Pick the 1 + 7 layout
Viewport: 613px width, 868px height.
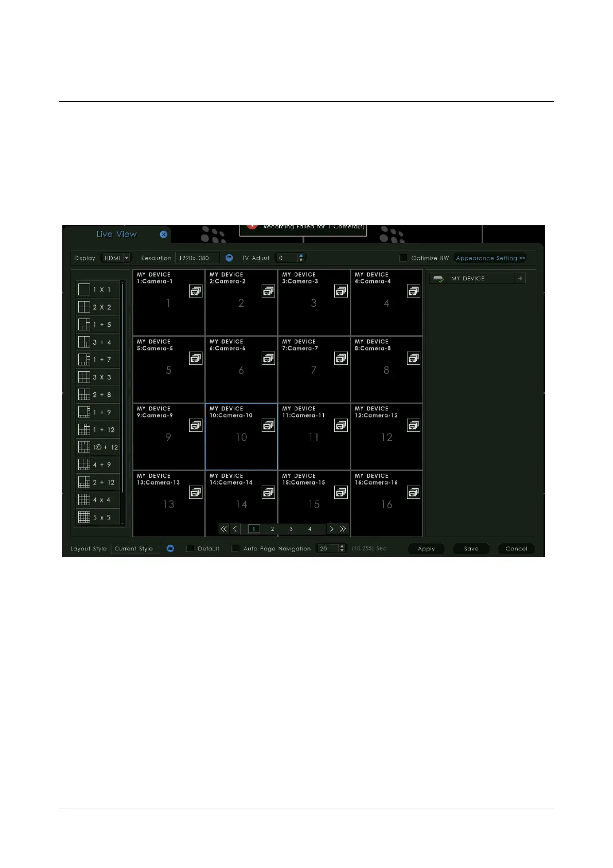[x=98, y=360]
